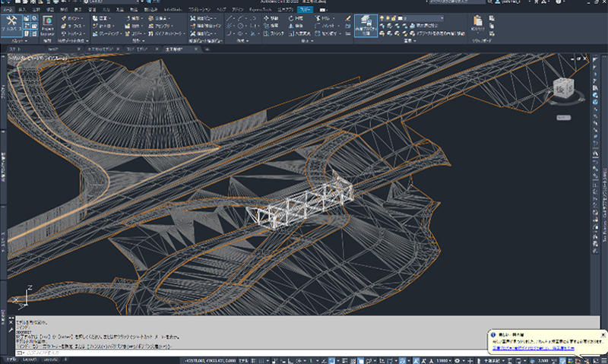Select the Line draw tool
Screen dimensions: 608x364
point(230,18)
